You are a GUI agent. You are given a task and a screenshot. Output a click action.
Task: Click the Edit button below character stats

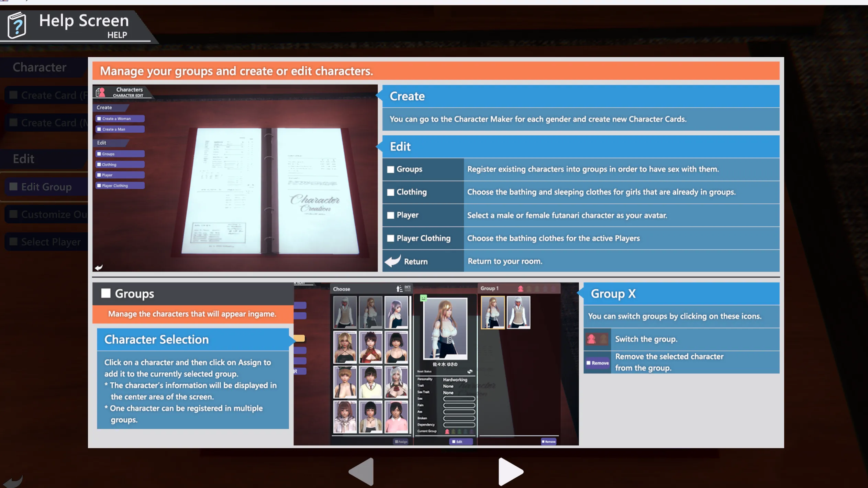[461, 442]
